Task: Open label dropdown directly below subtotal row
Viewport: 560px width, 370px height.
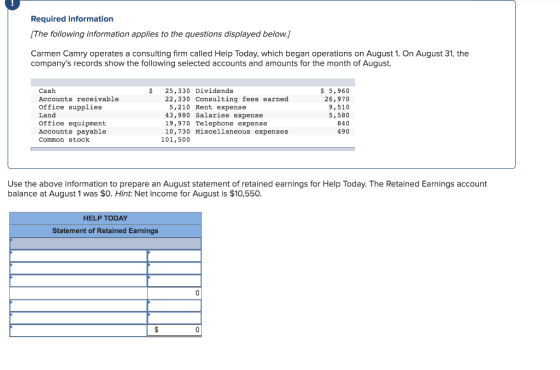Action: click(x=79, y=306)
